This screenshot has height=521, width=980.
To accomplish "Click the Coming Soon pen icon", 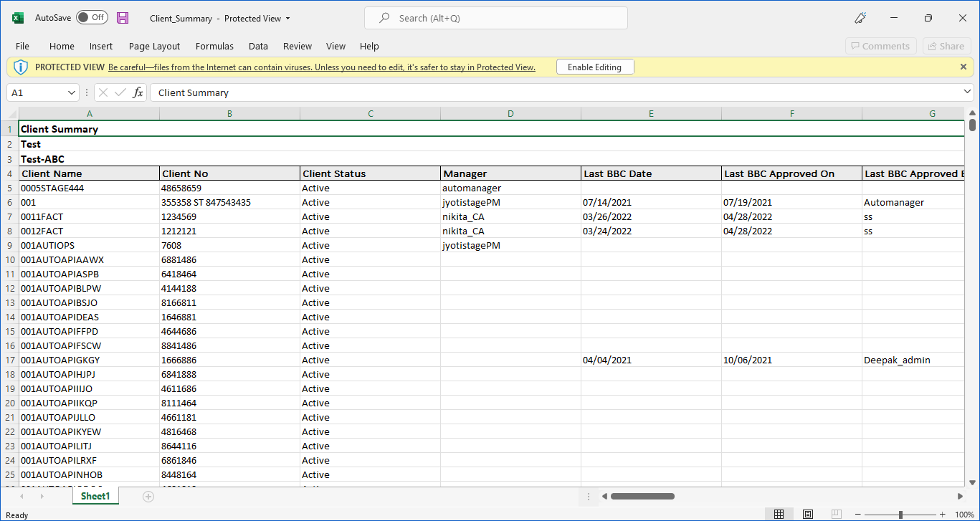I will 860,18.
